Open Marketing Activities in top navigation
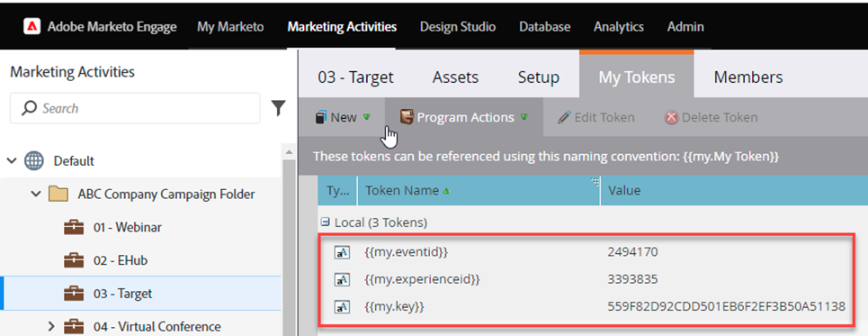Viewport: 868px width, 336px height. pos(342,27)
